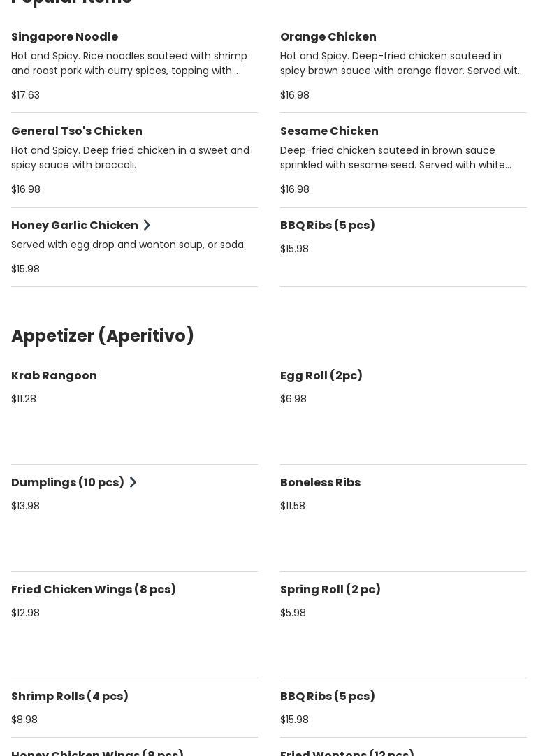Image resolution: width=538 pixels, height=756 pixels.
Task: Choose Spring Roll (2 pc)
Action: 330,589
